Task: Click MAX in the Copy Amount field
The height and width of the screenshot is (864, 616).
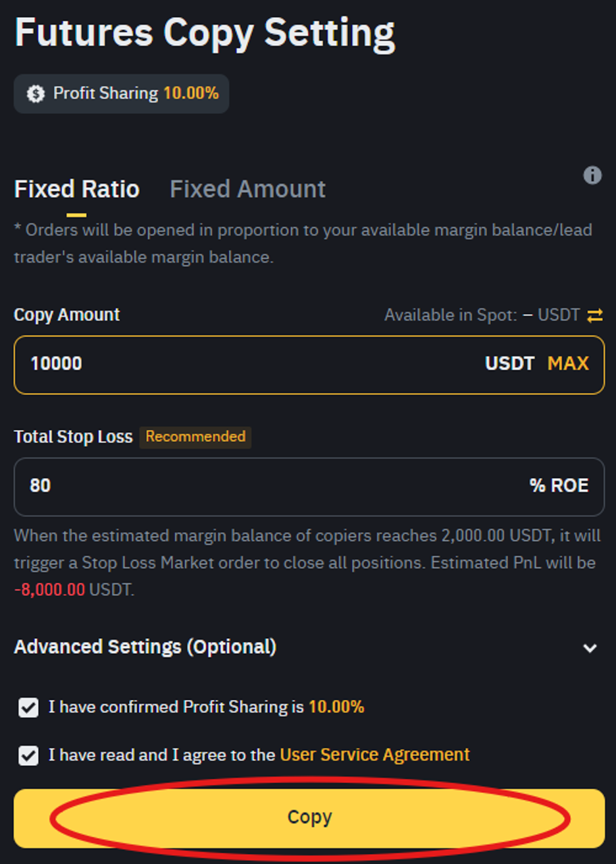Action: [568, 363]
